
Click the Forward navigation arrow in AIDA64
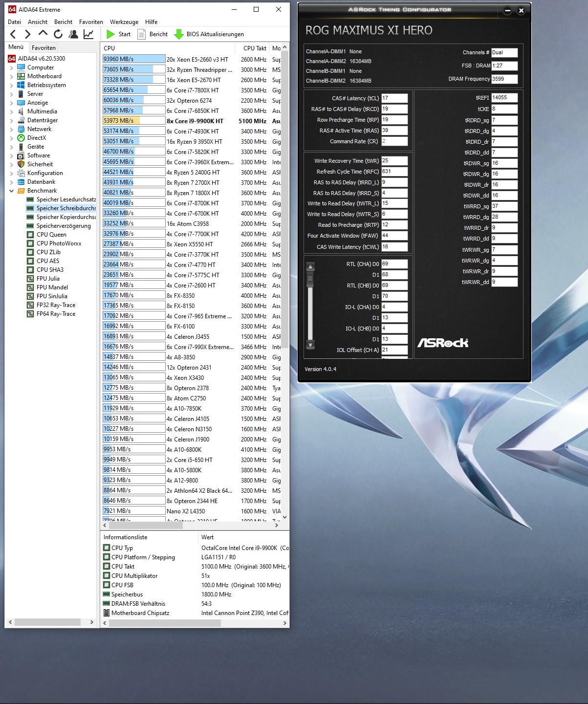28,34
